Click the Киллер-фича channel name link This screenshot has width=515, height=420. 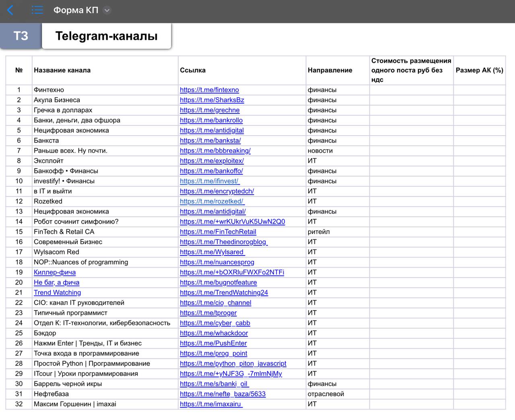tap(55, 272)
